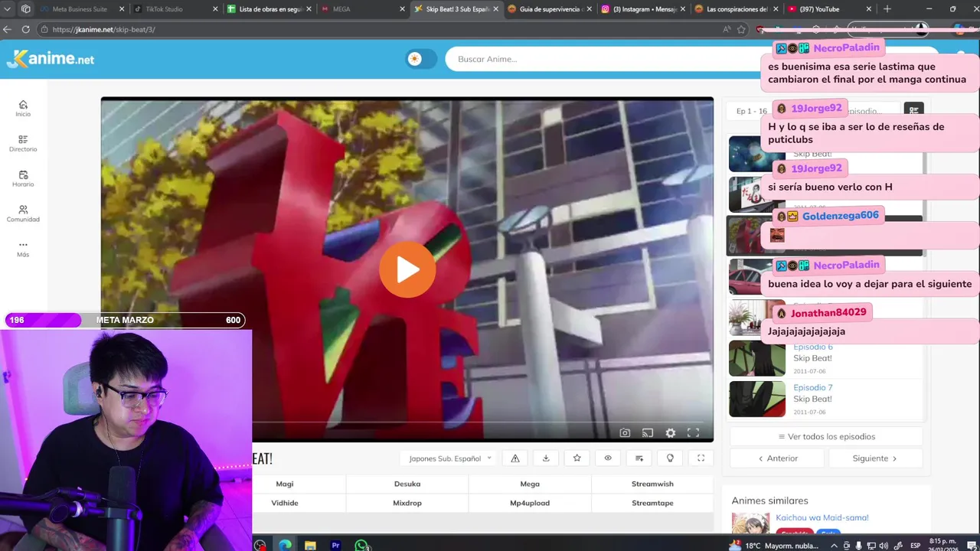Take a video screenshot with the camera icon
The image size is (980, 551).
[625, 433]
